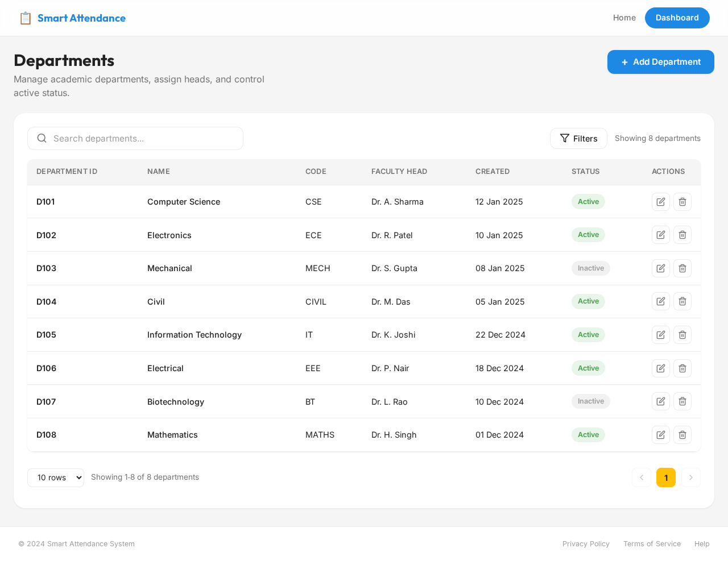
Task: Click the Created column header
Action: click(493, 172)
